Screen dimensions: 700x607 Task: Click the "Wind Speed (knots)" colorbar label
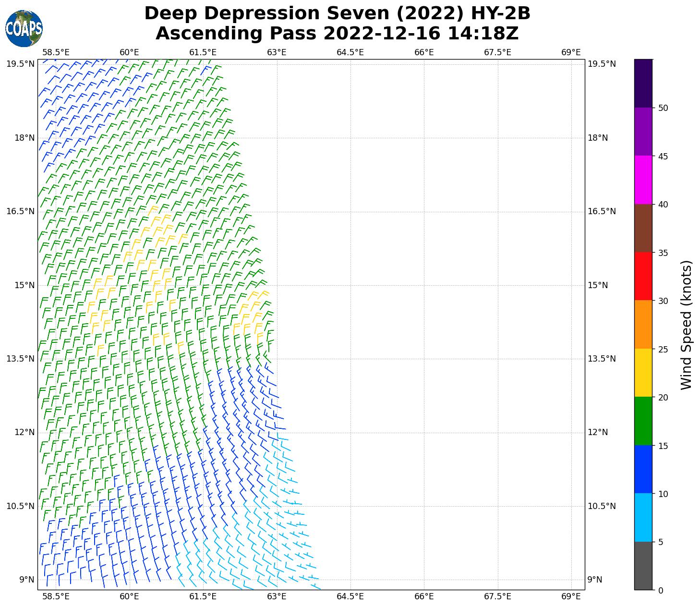(687, 325)
